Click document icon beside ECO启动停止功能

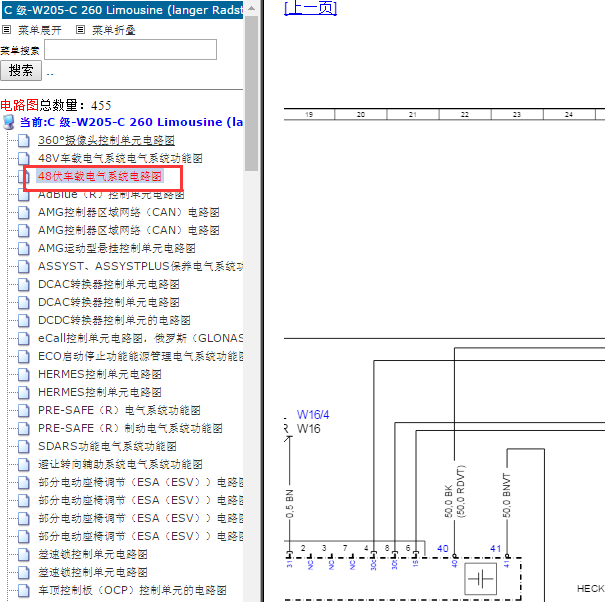[24, 357]
